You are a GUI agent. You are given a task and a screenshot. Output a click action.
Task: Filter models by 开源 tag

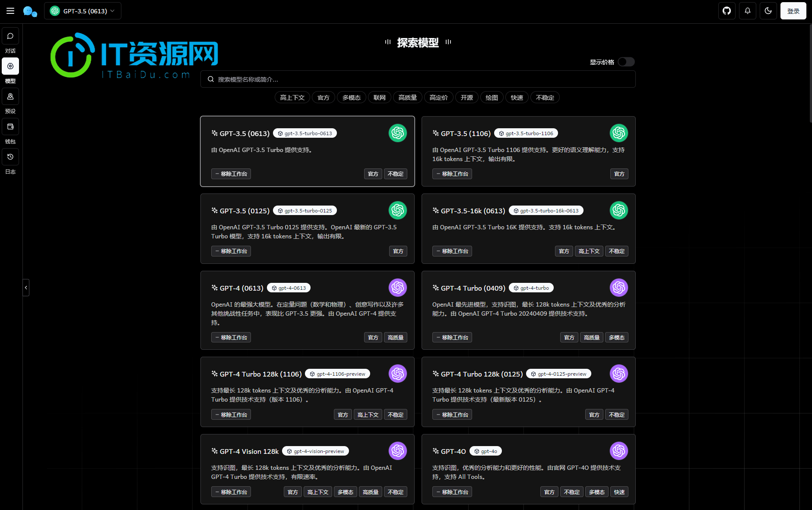tap(467, 98)
